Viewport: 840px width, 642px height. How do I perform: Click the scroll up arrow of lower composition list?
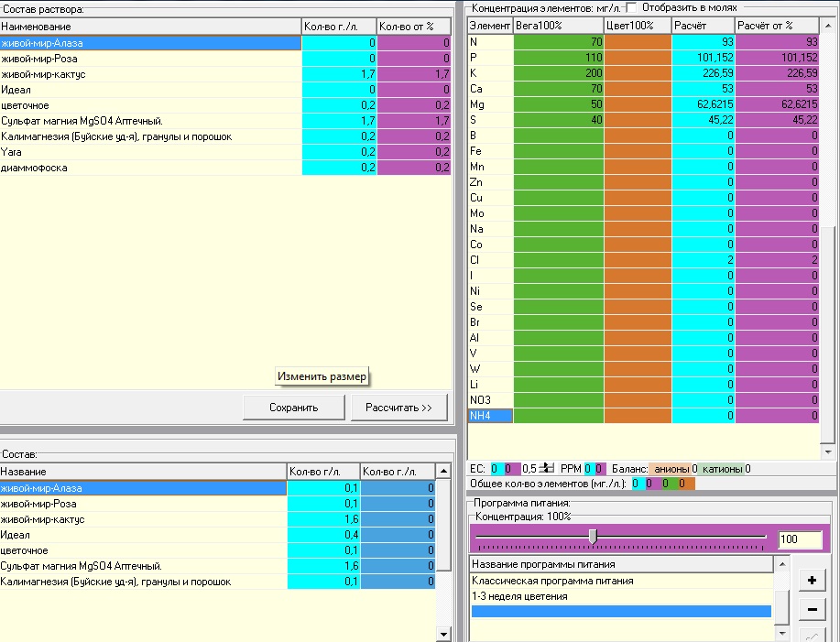pos(444,472)
